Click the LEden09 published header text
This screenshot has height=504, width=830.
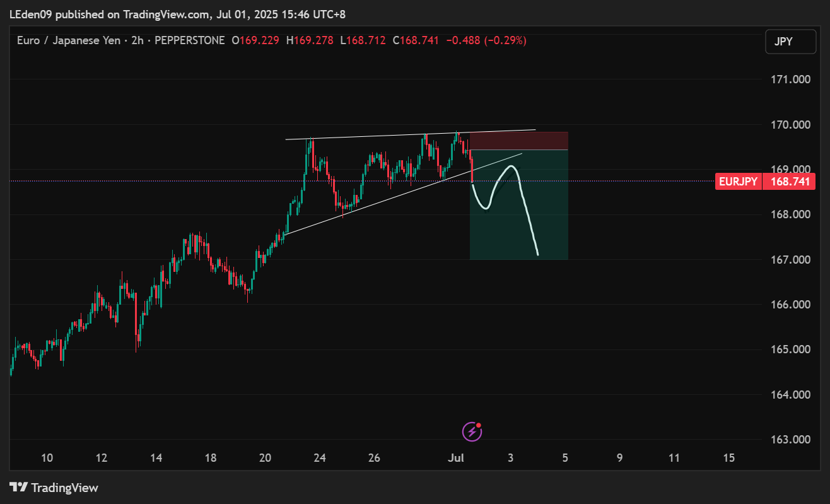point(177,14)
